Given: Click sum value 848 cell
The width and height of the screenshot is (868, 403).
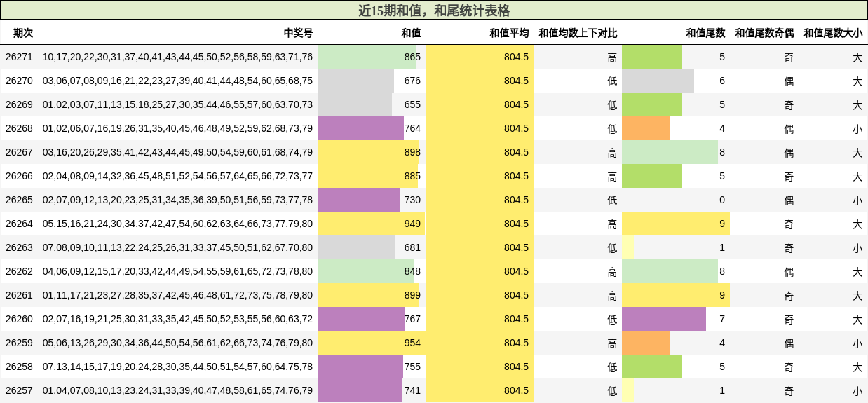Looking at the screenshot, I should [x=372, y=271].
